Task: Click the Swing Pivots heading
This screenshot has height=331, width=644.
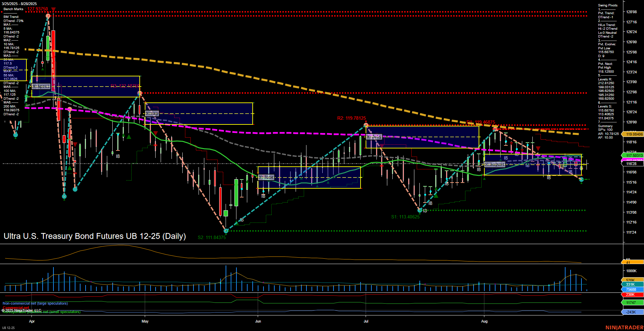Action: pyautogui.click(x=608, y=5)
